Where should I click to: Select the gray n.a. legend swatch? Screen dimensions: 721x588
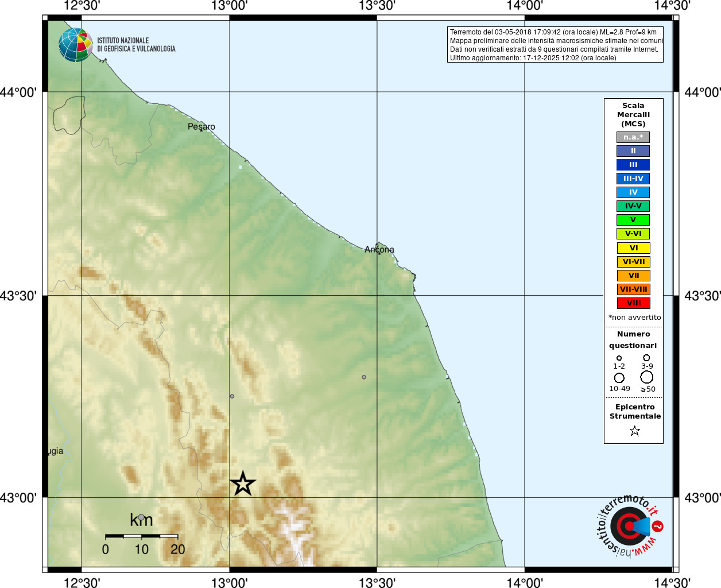point(633,137)
